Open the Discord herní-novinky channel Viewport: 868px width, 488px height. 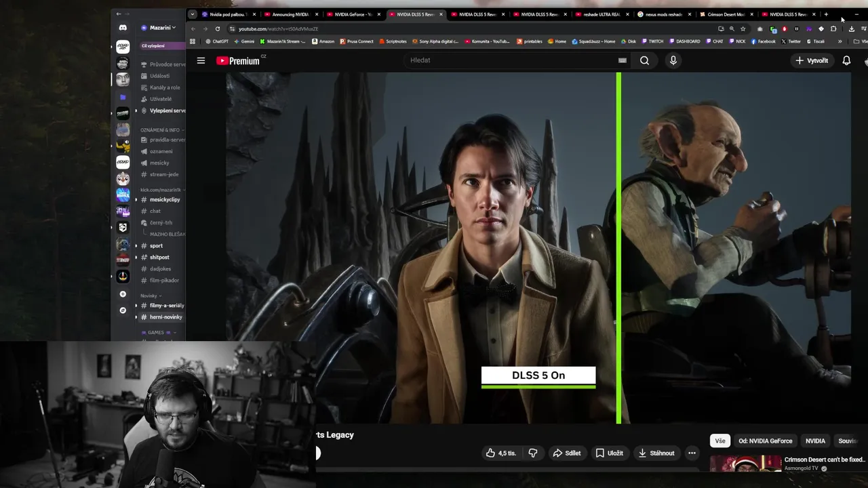click(161, 317)
